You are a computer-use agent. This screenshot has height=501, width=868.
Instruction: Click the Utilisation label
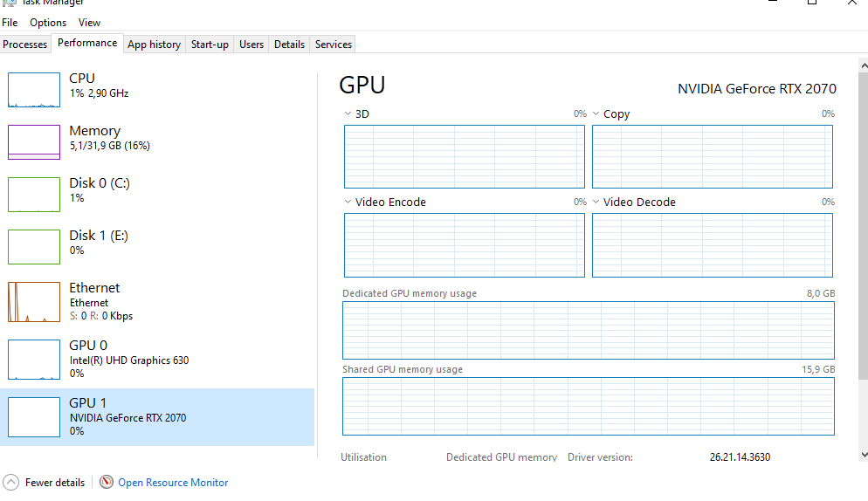363,457
